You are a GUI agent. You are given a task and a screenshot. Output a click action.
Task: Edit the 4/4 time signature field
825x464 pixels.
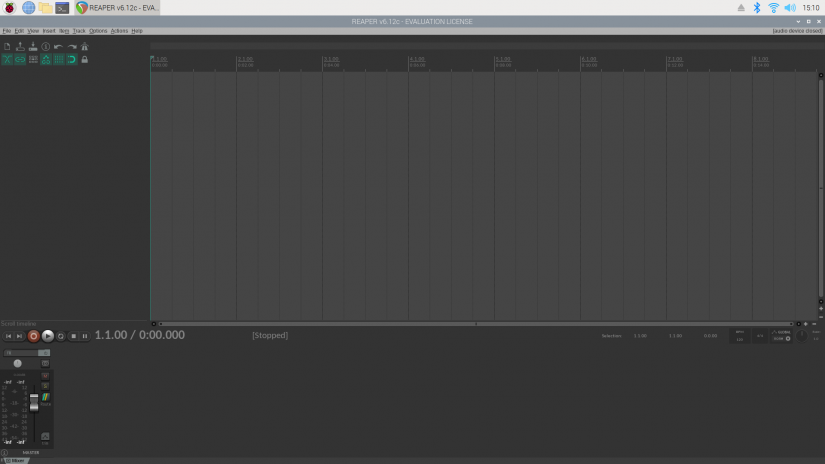[x=760, y=336]
